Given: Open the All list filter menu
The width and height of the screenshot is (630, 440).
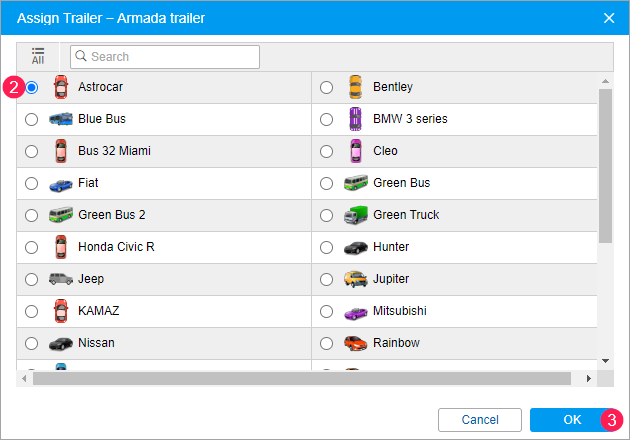Looking at the screenshot, I should click(38, 56).
